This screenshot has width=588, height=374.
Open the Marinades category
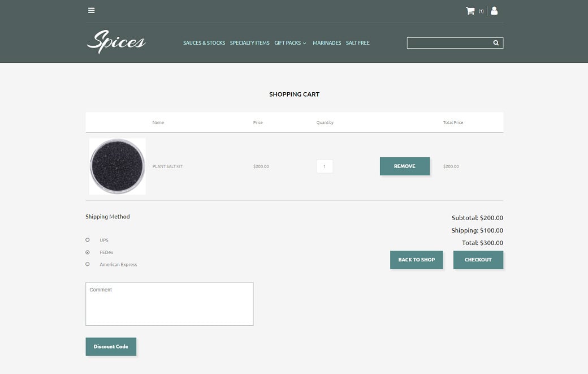click(x=327, y=43)
